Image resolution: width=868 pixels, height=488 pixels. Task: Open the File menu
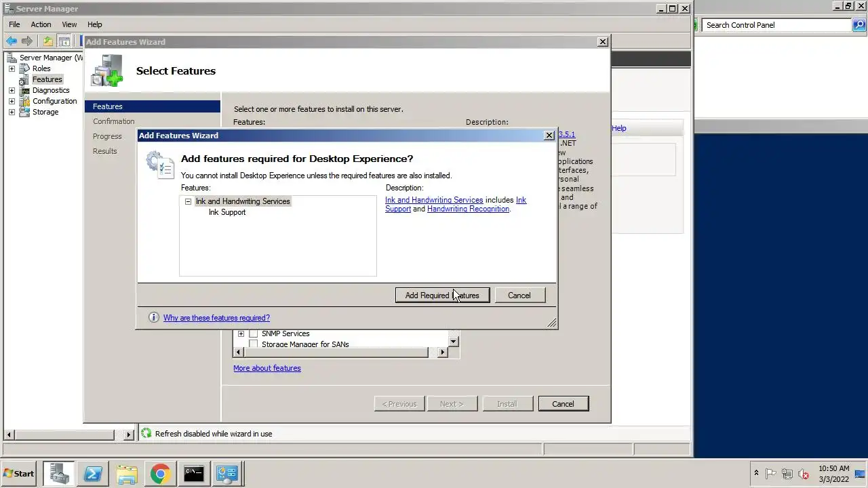click(14, 24)
